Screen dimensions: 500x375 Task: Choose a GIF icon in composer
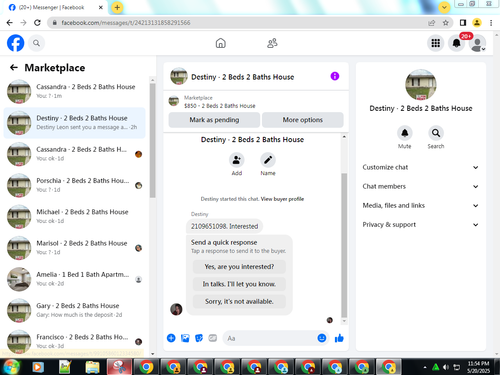pos(213,338)
